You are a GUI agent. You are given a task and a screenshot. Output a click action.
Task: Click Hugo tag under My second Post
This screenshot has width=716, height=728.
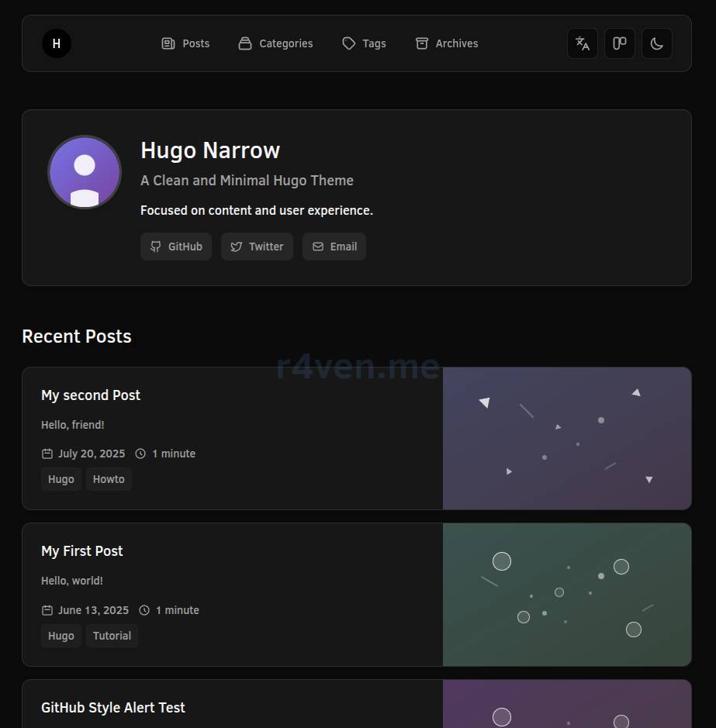point(61,479)
